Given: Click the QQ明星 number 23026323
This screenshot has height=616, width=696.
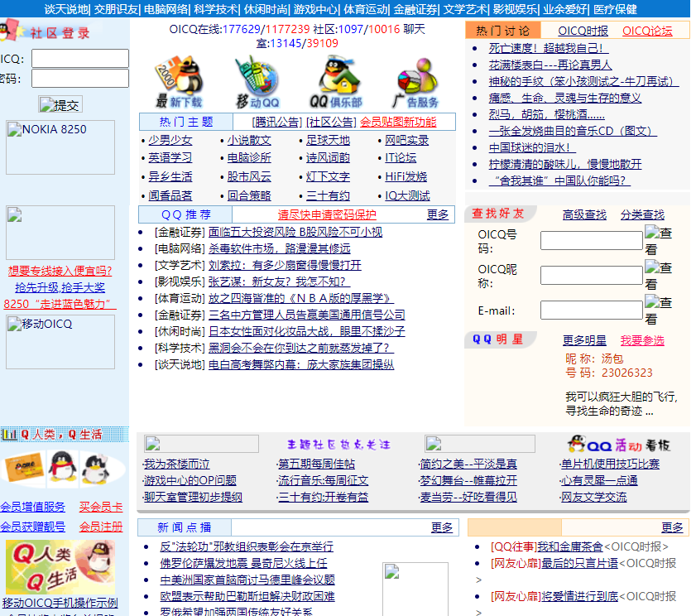Looking at the screenshot, I should (627, 373).
